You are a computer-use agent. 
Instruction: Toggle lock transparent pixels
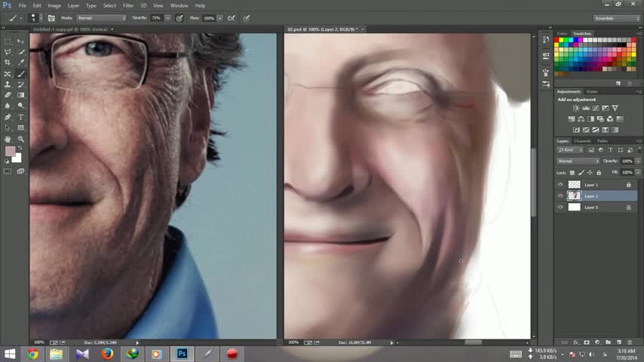point(572,173)
